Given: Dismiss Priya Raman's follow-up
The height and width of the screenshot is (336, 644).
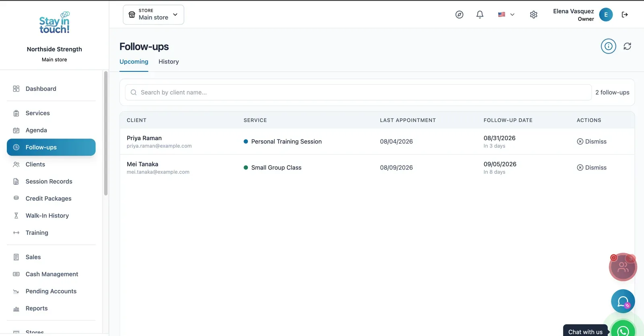Looking at the screenshot, I should coord(592,141).
